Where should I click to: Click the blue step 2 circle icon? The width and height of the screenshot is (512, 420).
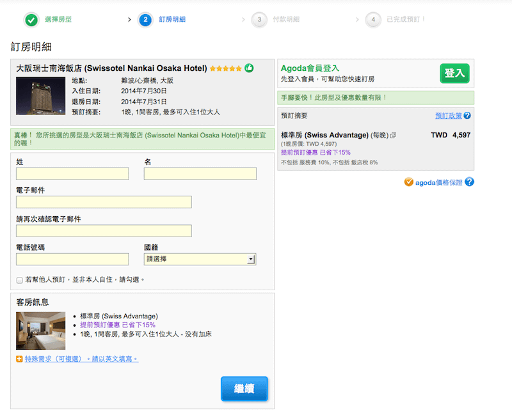[145, 20]
